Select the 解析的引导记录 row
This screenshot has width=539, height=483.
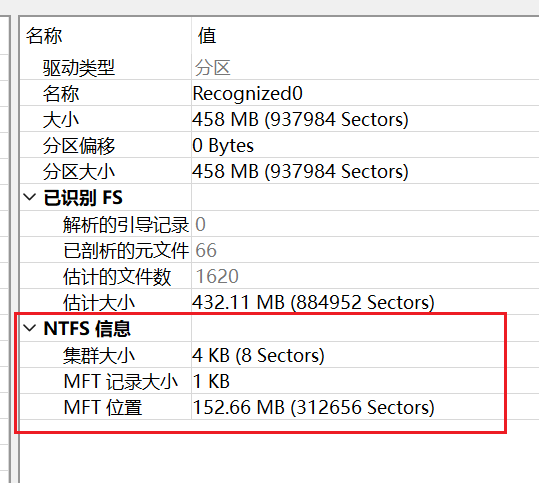279,224
